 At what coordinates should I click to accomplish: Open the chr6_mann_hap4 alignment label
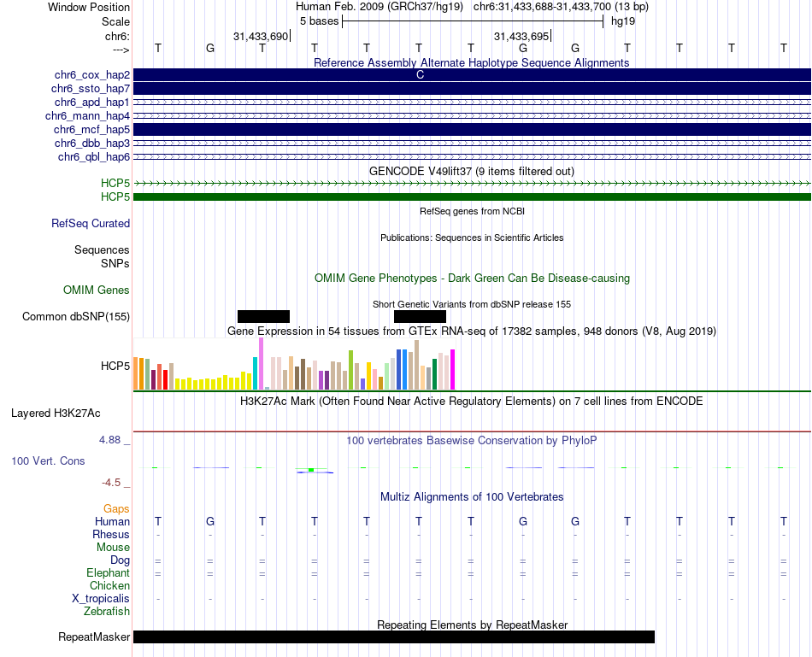click(x=87, y=116)
